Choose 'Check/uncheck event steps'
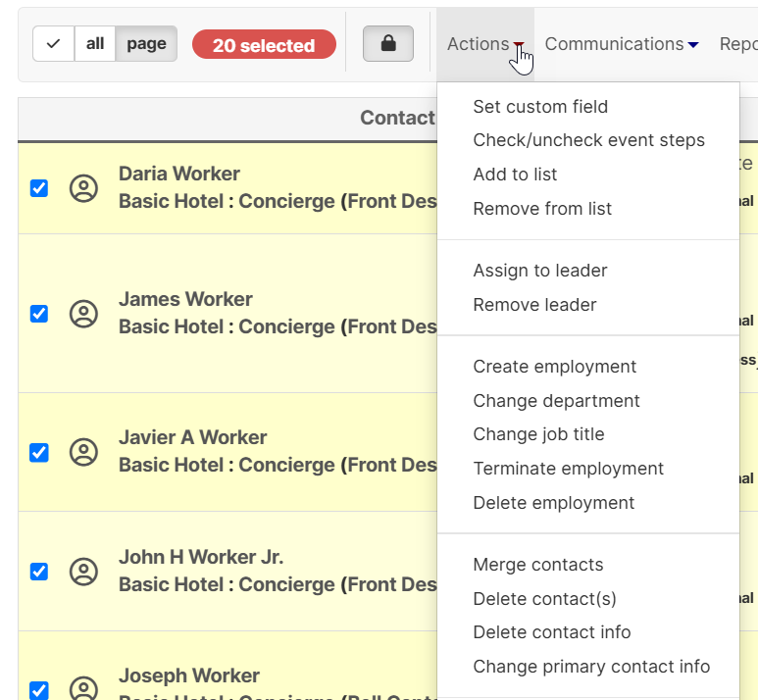The height and width of the screenshot is (700, 758). tap(588, 140)
